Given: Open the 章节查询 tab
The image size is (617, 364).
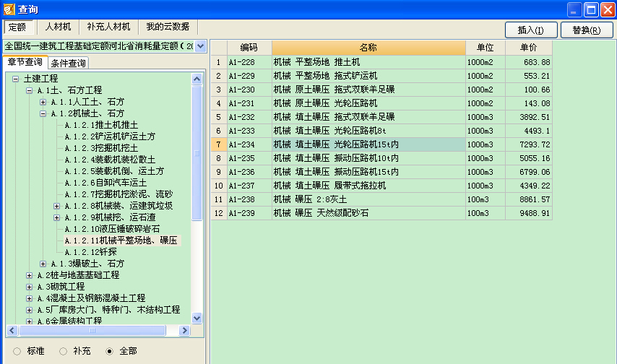Looking at the screenshot, I should tap(25, 62).
